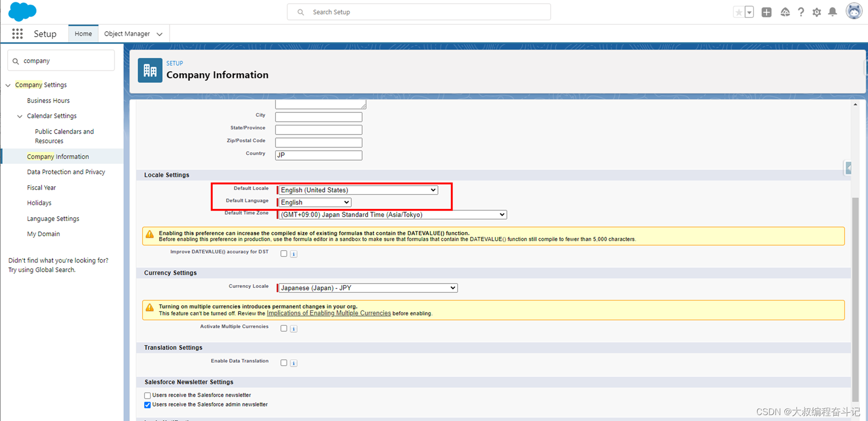
Task: Check Activate Multiple Currencies
Action: click(284, 328)
